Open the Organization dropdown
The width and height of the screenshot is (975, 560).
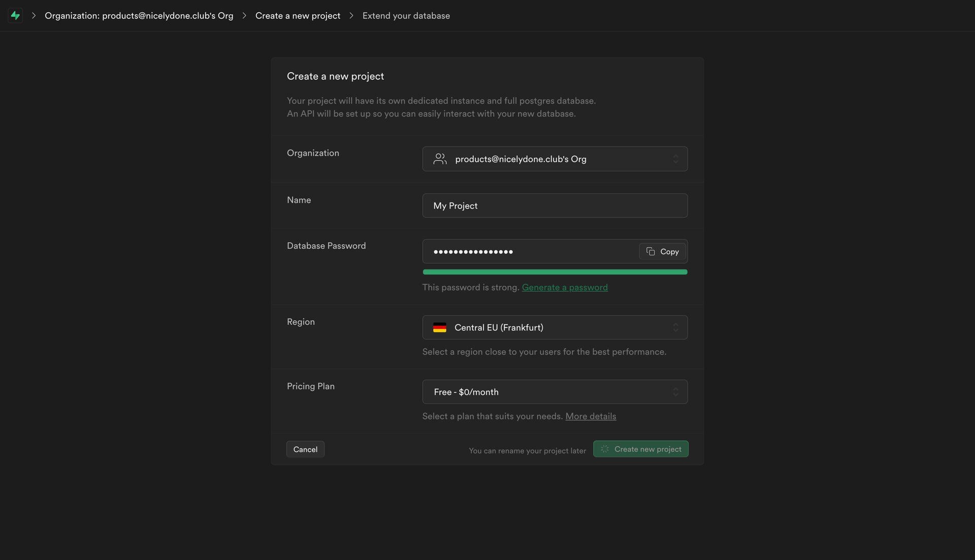coord(555,158)
